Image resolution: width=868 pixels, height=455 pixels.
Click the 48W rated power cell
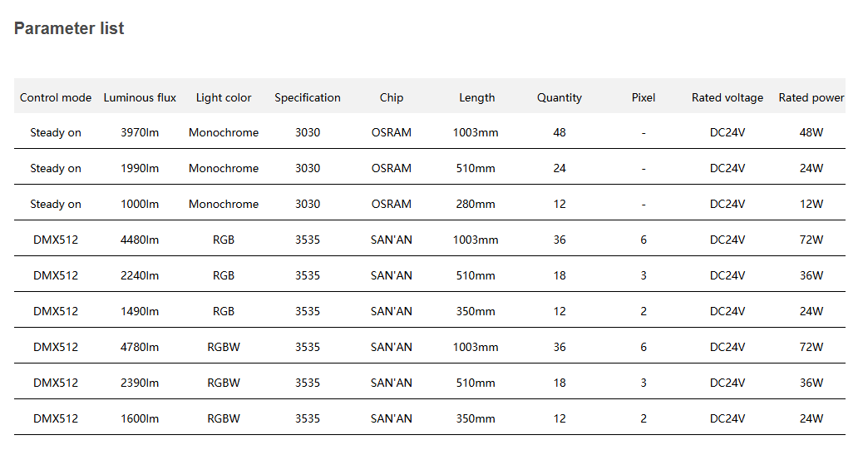point(811,132)
